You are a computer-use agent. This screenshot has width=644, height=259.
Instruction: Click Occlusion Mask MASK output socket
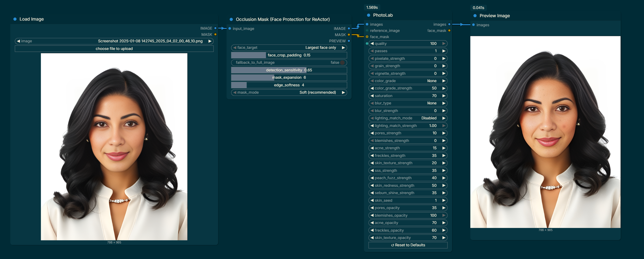click(x=349, y=35)
